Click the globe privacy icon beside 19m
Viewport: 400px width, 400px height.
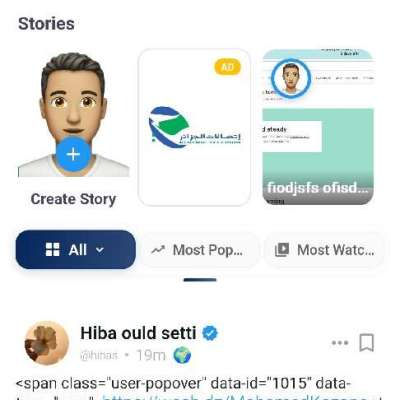coord(182,355)
